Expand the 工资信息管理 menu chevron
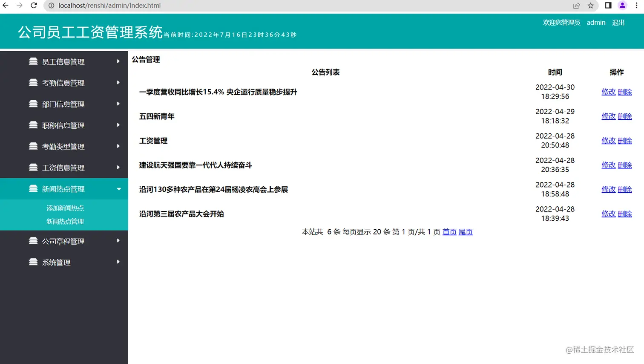The image size is (644, 364). pyautogui.click(x=118, y=167)
